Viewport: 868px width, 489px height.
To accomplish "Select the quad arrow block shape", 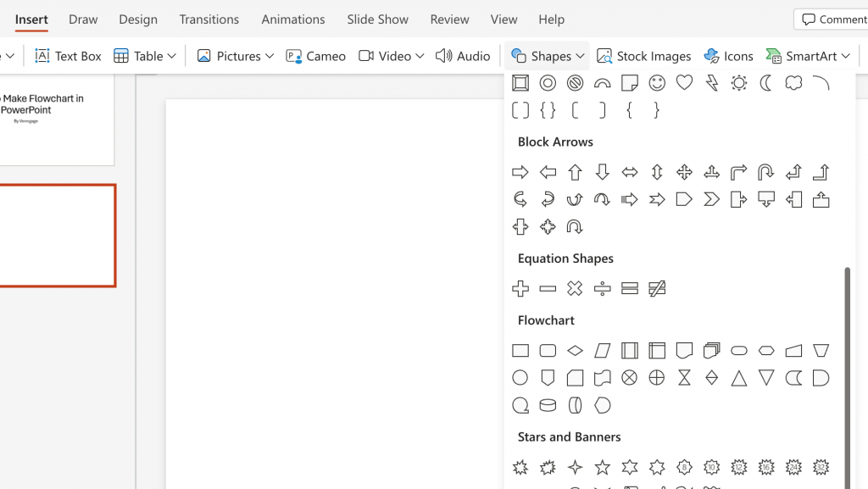I will pyautogui.click(x=684, y=172).
